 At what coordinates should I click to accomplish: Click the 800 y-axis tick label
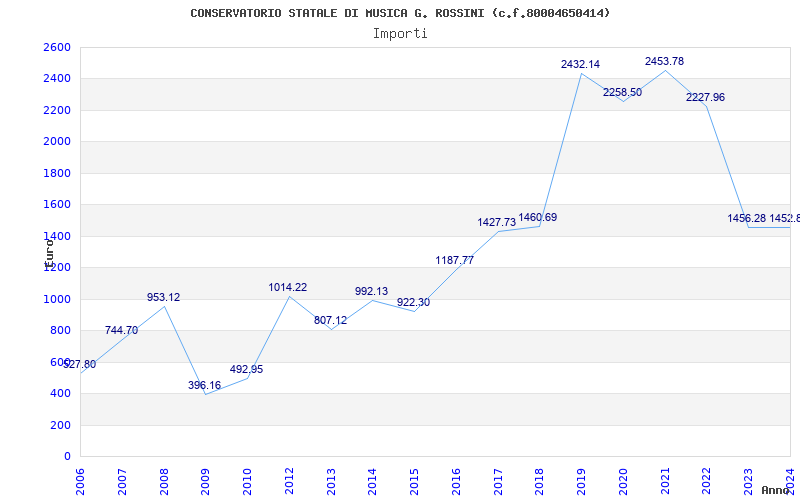coord(60,331)
